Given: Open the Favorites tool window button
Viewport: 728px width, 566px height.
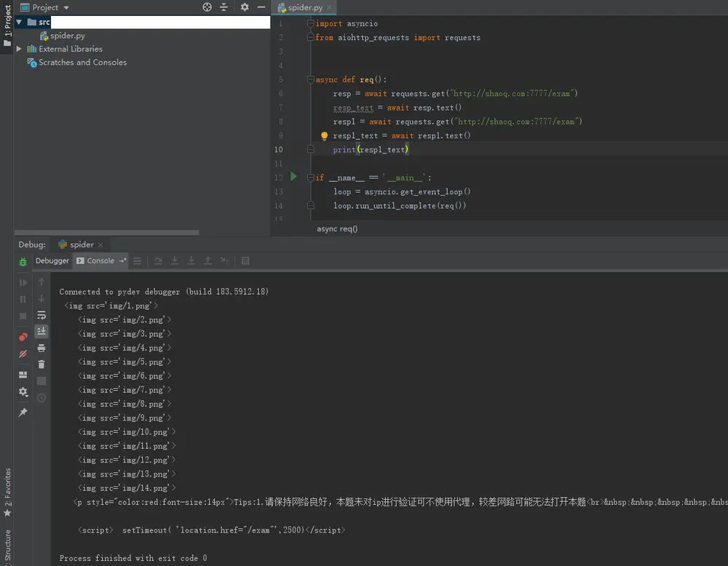Looking at the screenshot, I should pyautogui.click(x=7, y=493).
